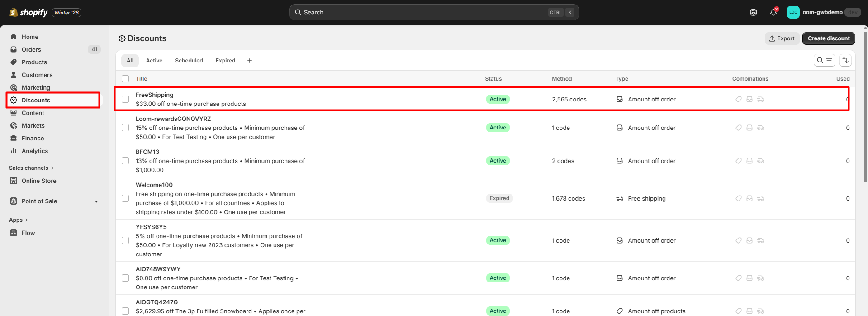The image size is (868, 316).
Task: Switch to the Scheduled tab
Action: [x=189, y=61]
